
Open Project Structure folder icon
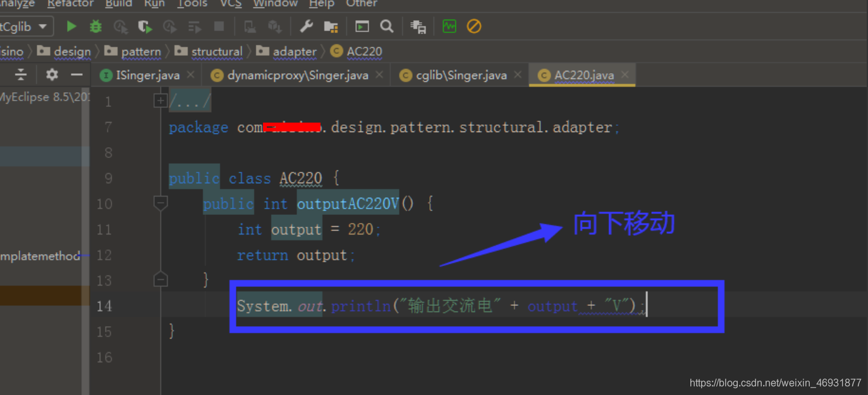coord(331,27)
